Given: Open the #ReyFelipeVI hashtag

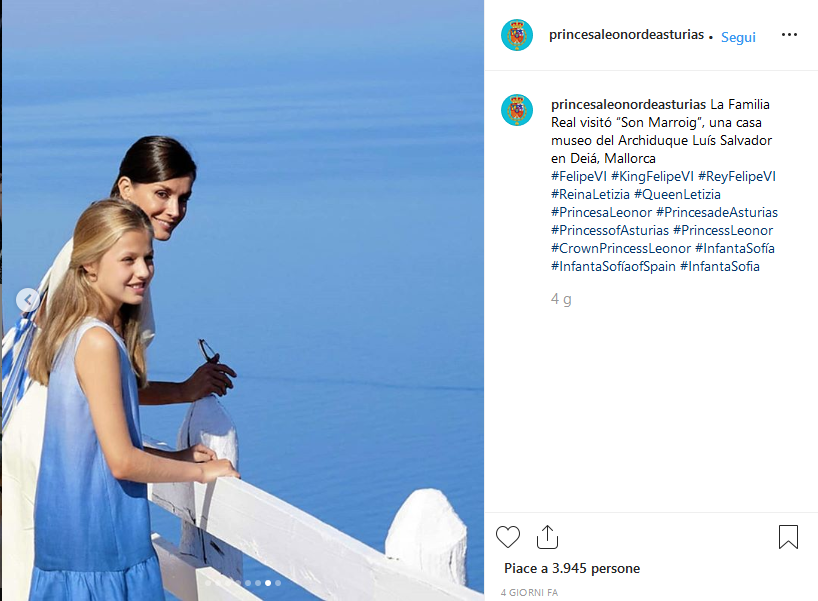Looking at the screenshot, I should pos(737,176).
